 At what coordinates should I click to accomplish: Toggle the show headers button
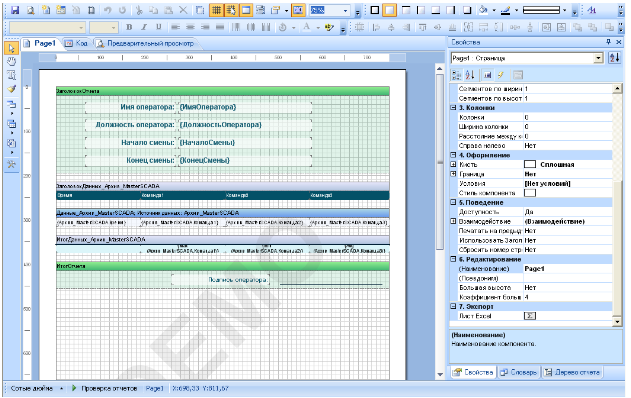pos(245,10)
